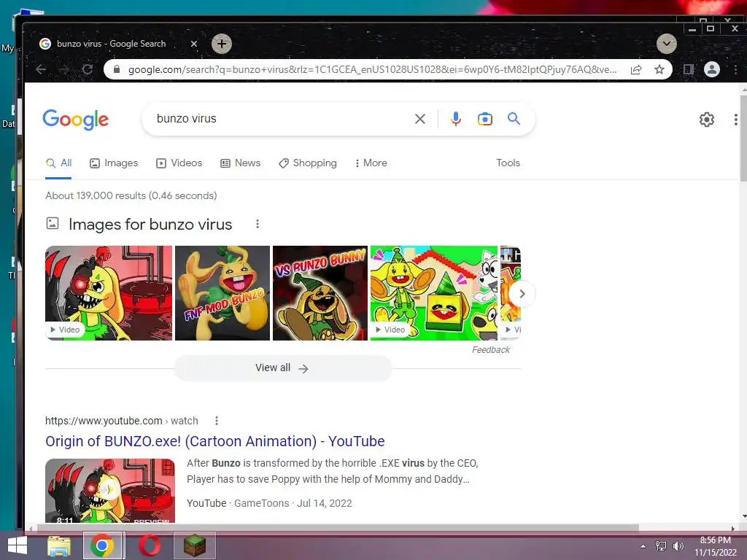
Task: Click the Feedback link under images
Action: tap(491, 350)
